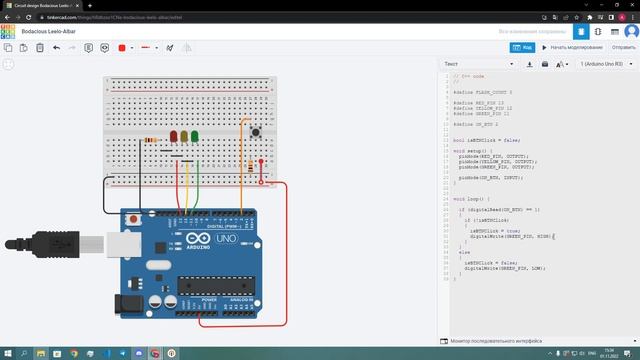This screenshot has width=640, height=360.
Task: Reload the browser page
Action: pyautogui.click(x=28, y=18)
